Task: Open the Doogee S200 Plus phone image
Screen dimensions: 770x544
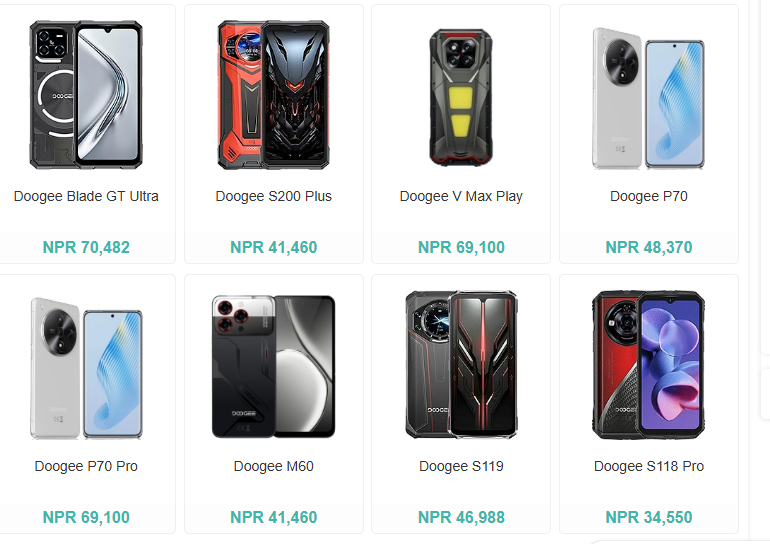Action: pyautogui.click(x=274, y=95)
